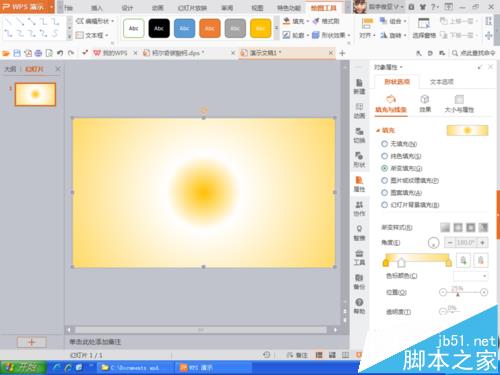
Task: Open the Properties (属性) sidebar panel
Action: click(359, 184)
